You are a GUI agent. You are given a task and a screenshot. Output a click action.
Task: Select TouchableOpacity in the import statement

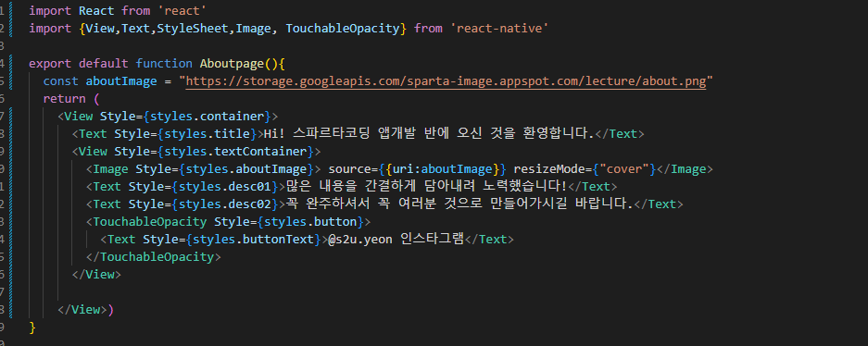[343, 28]
